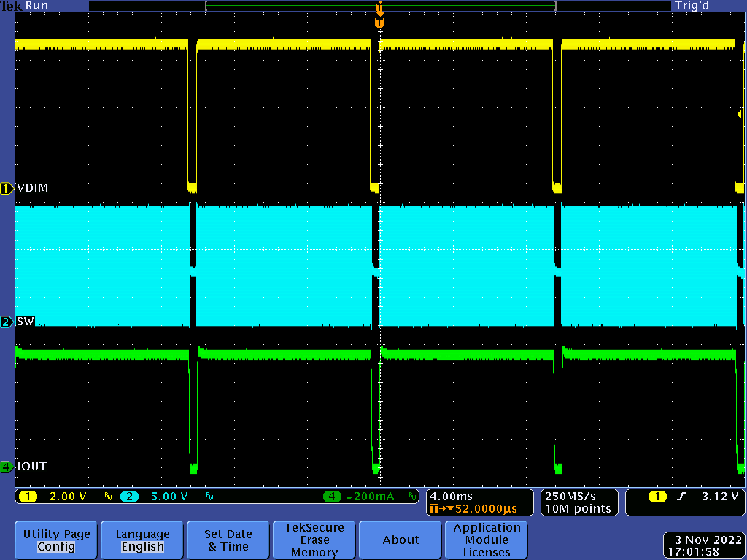Open the Utility Page Config selector

point(55,540)
